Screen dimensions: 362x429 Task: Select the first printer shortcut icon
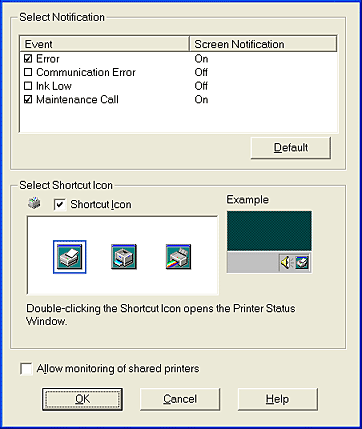coord(69,257)
